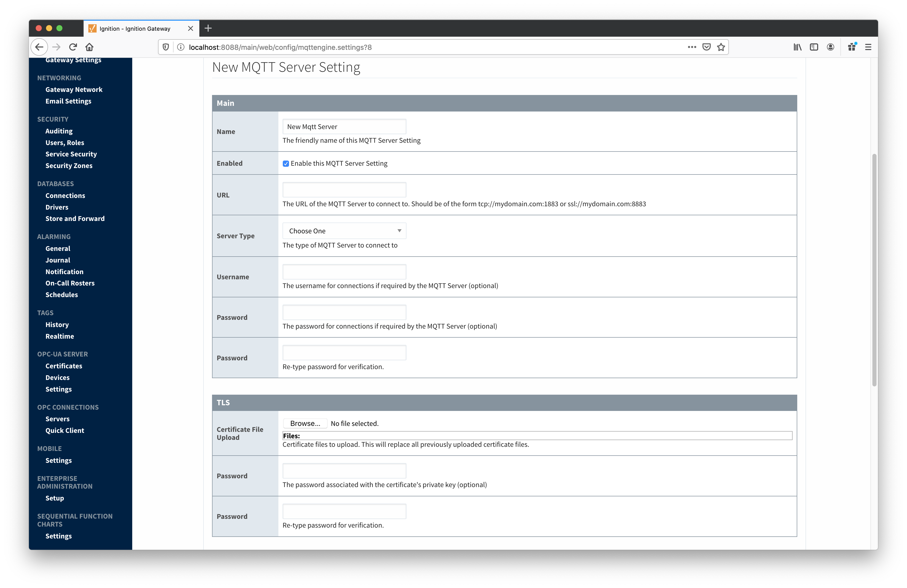
Task: Open OPC-UA Server Devices
Action: coord(58,377)
